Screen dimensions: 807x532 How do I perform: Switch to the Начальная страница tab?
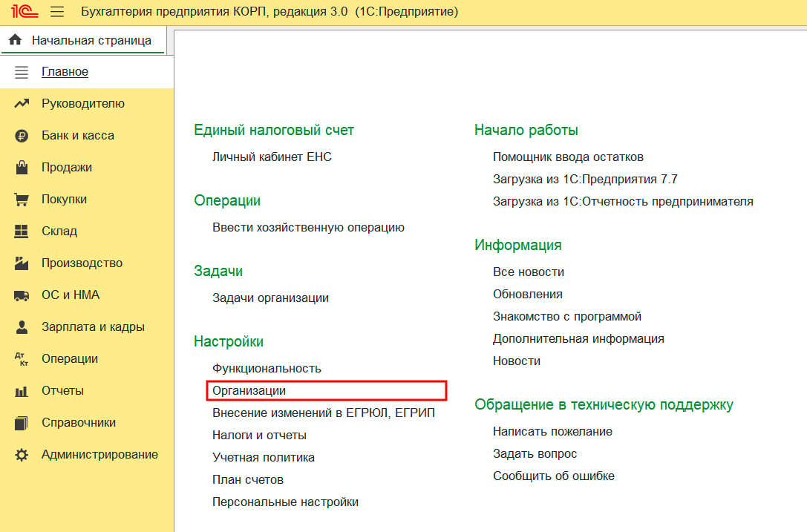click(91, 41)
